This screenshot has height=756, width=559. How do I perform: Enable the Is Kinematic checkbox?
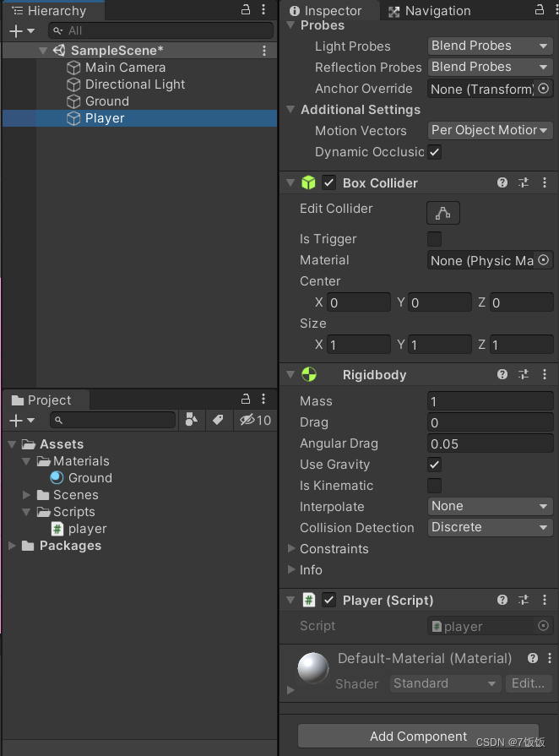coord(434,486)
